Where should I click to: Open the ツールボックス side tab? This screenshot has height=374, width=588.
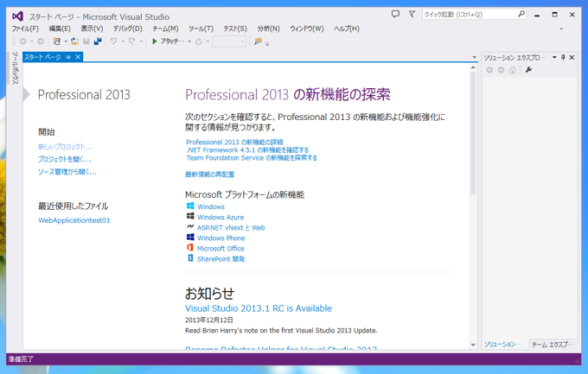click(15, 68)
